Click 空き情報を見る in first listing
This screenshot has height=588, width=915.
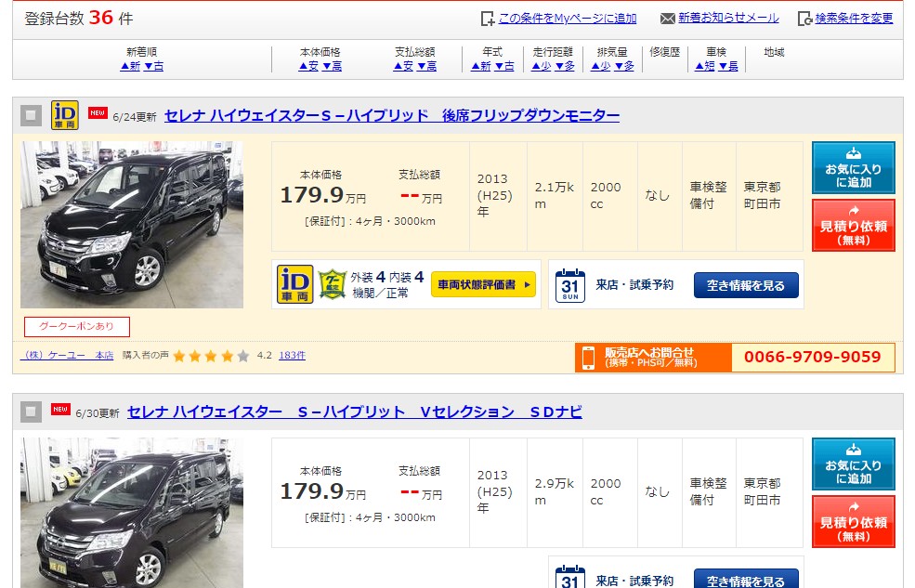[746, 285]
